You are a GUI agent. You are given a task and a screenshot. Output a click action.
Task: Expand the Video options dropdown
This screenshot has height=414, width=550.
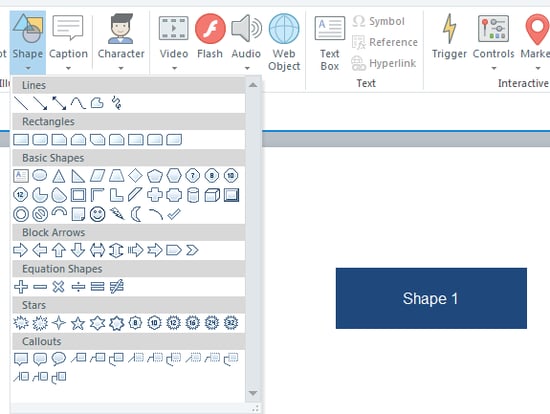coord(174,68)
